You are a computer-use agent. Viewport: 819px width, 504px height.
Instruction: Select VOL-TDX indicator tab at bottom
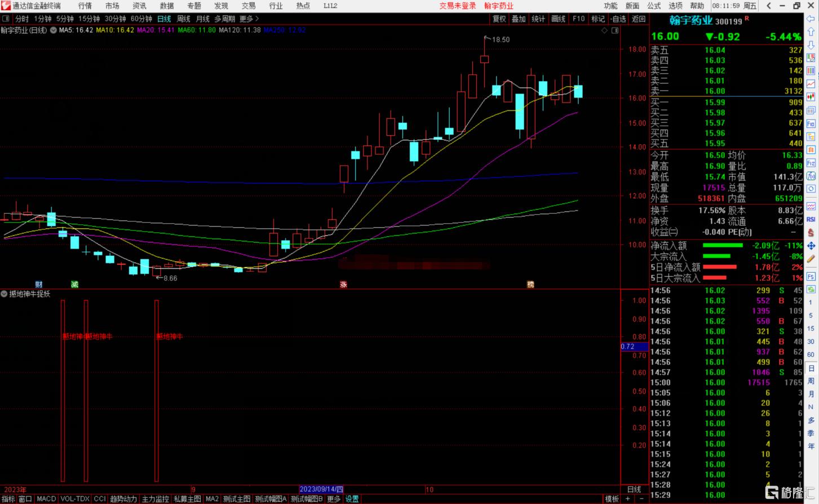[x=75, y=499]
